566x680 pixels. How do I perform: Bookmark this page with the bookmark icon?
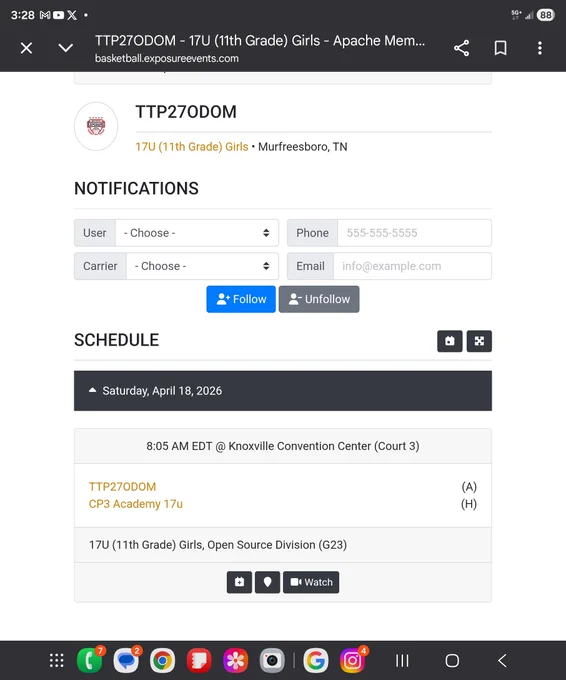point(501,48)
